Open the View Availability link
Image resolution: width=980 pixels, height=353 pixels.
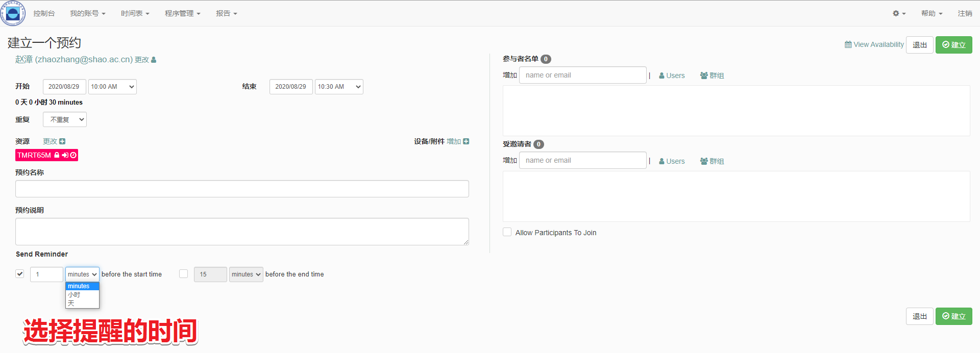point(874,45)
